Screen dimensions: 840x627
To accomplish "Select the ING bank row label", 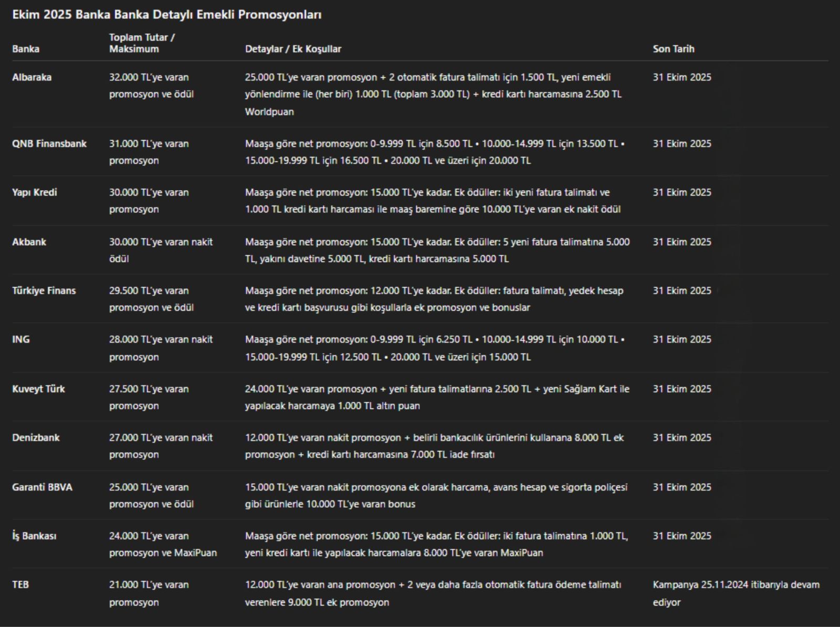I will point(21,339).
